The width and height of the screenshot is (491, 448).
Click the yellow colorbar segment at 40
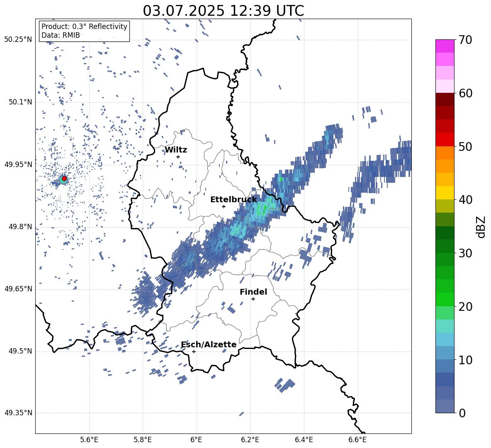[x=445, y=193]
